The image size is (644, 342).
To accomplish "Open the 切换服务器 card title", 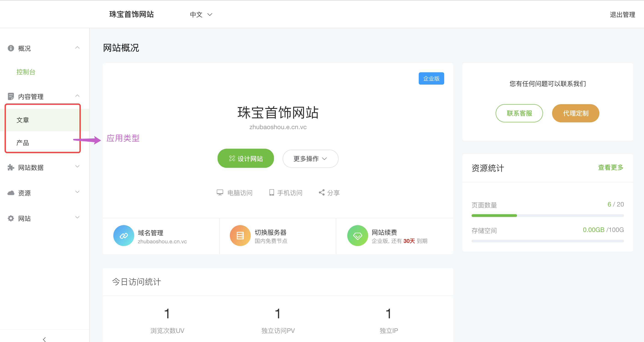I will point(271,232).
